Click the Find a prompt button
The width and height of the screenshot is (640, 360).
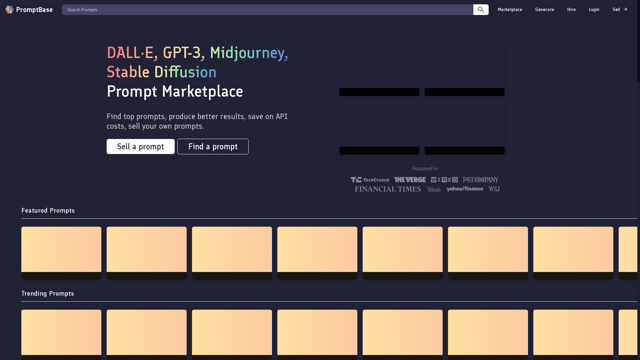213,147
